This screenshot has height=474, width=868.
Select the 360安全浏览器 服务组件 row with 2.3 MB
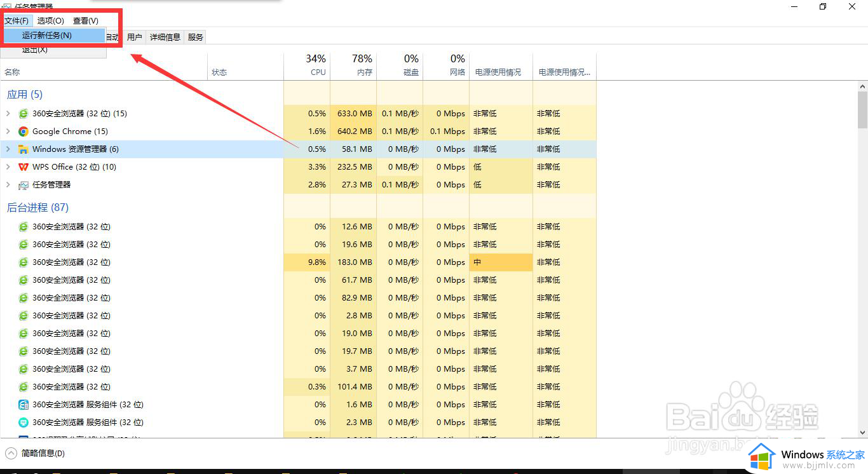[x=298, y=423]
